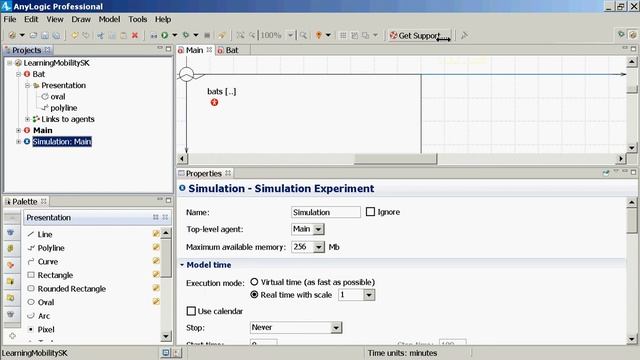Open the Model menu
This screenshot has height=360, width=640.
[109, 19]
